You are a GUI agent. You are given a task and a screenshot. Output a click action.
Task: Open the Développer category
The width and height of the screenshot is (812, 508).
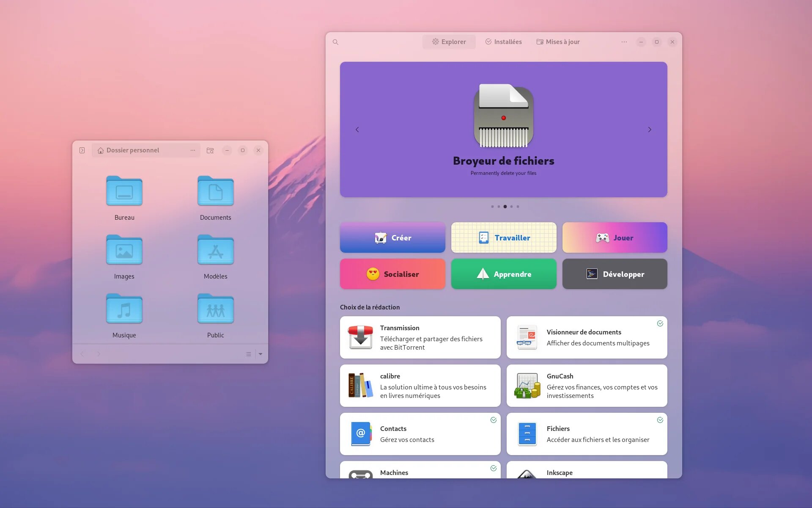click(x=614, y=274)
